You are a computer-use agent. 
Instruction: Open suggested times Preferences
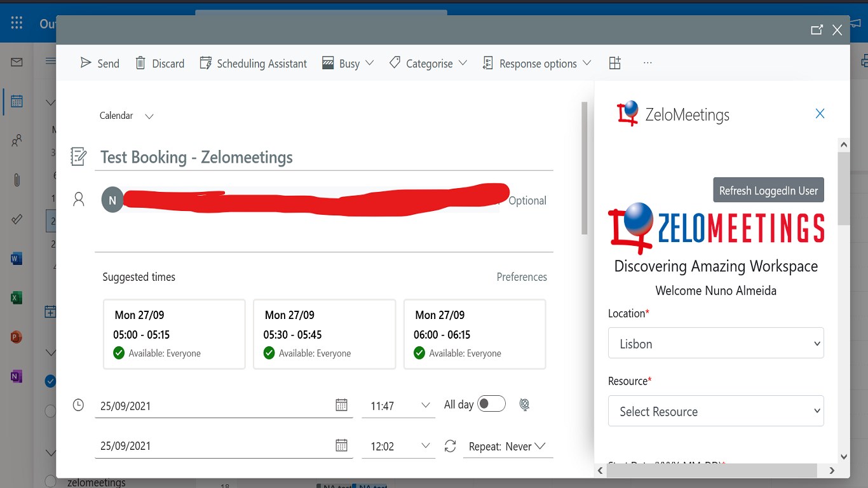click(522, 277)
